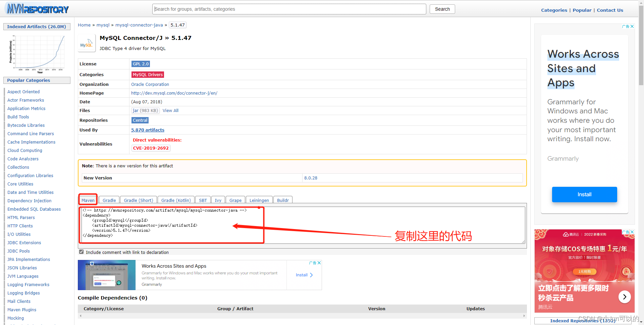Screen dimensions: 644x325
Task: Open Collections category
Action: tap(18, 167)
